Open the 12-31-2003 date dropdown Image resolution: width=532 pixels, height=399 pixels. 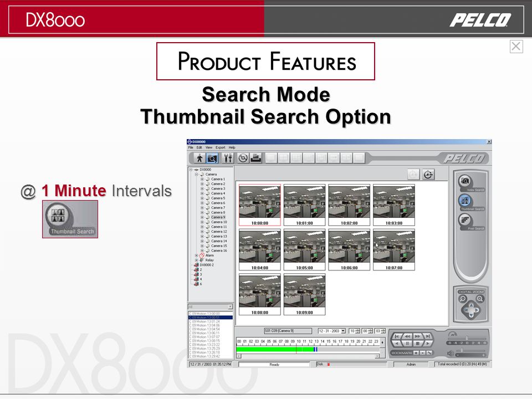[x=343, y=331]
